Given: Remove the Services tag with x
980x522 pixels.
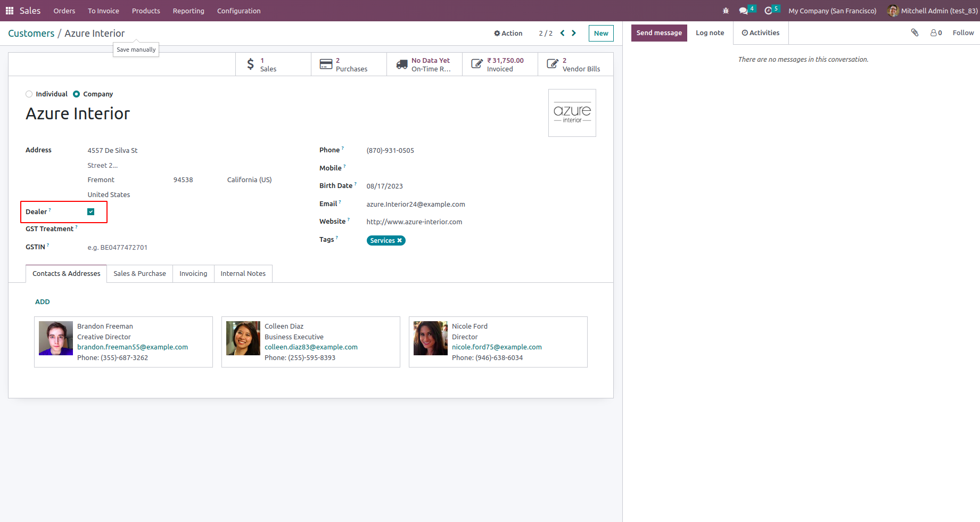Looking at the screenshot, I should [x=400, y=241].
